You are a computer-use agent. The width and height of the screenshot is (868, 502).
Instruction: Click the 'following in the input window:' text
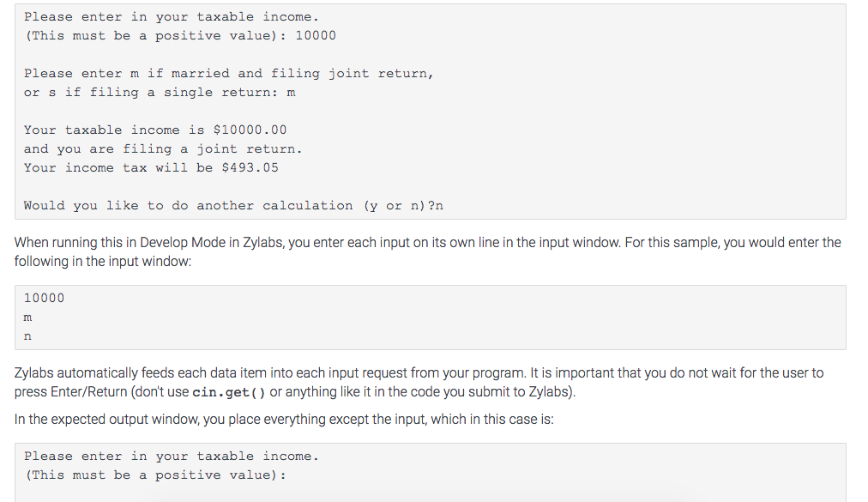click(103, 261)
